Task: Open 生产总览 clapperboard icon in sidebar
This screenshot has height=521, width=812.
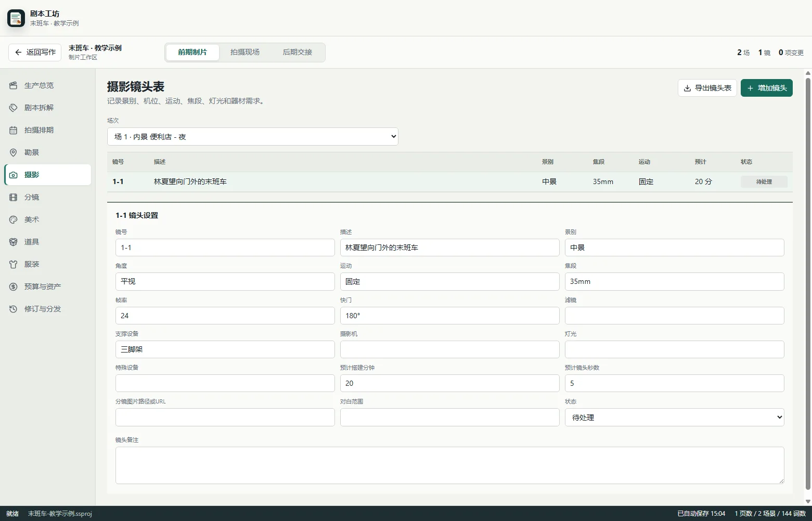Action: (x=14, y=85)
